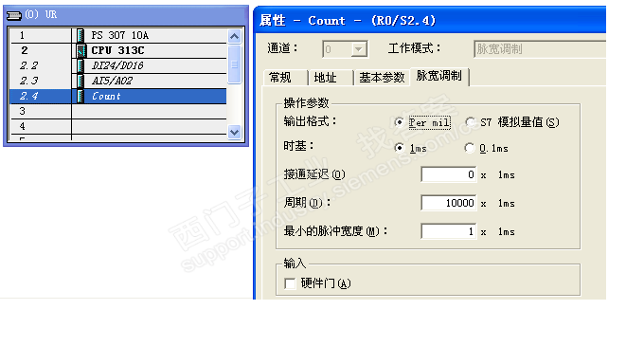The image size is (644, 364).
Task: Select slot 1 row PS 307 10A
Action: [118, 35]
